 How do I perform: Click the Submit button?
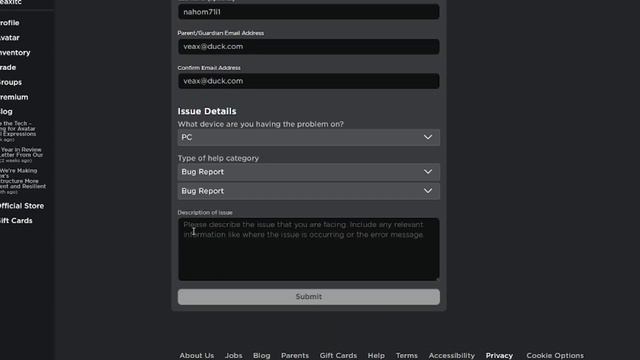tap(309, 297)
